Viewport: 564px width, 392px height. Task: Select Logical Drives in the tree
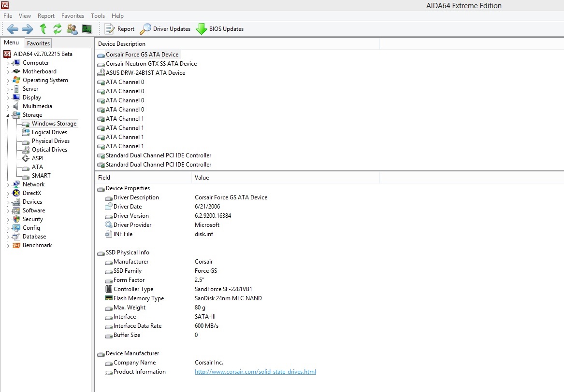(50, 132)
